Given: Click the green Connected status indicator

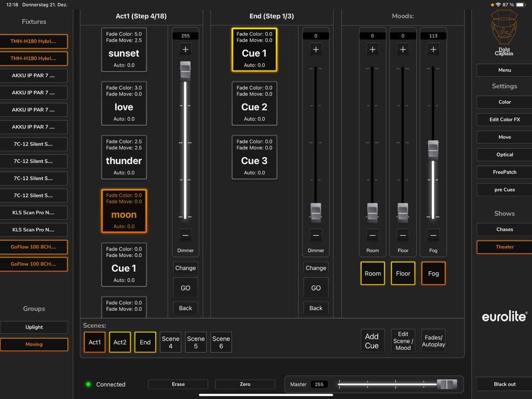Looking at the screenshot, I should 88,384.
